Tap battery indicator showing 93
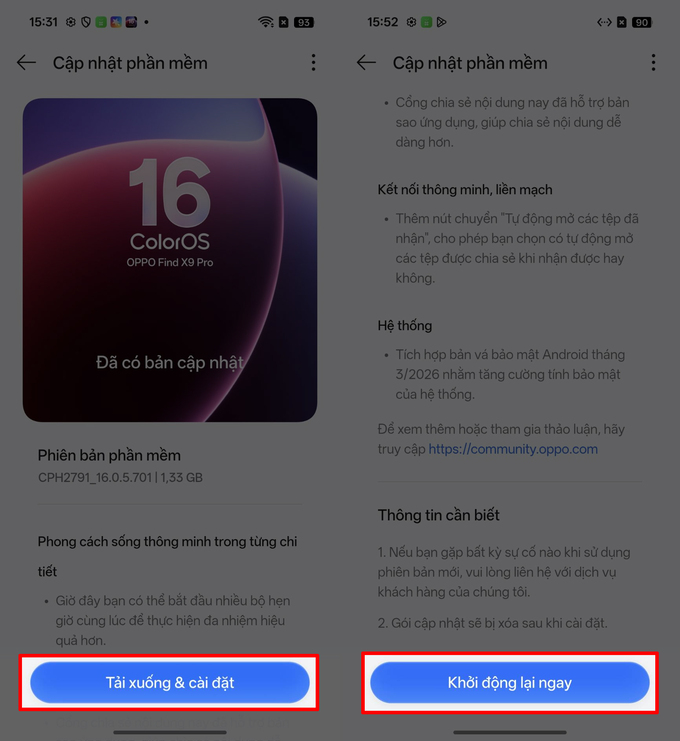This screenshot has height=741, width=680. click(x=303, y=22)
